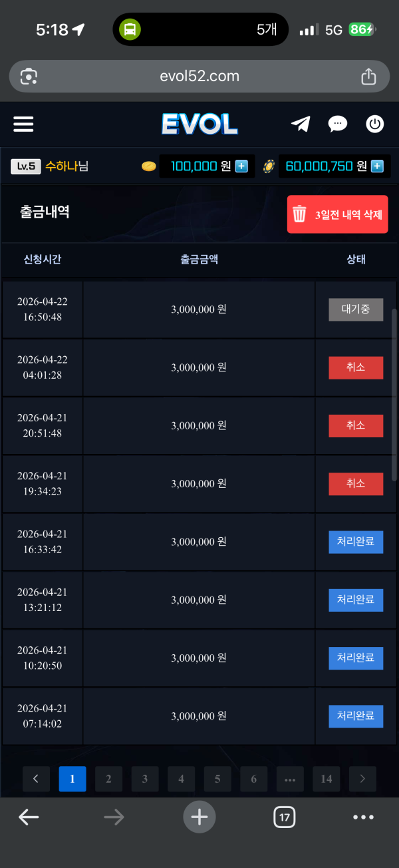399x868 pixels.
Task: Jump to page 14
Action: coord(326,779)
